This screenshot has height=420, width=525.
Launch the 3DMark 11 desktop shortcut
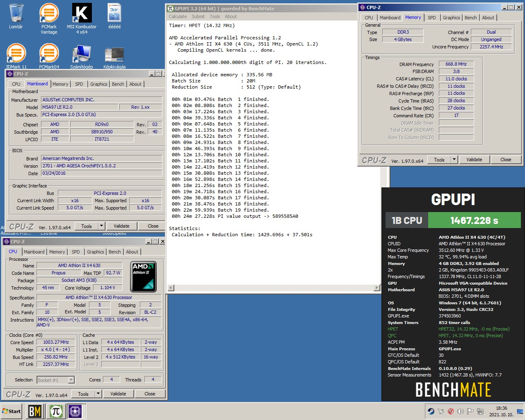(16, 56)
